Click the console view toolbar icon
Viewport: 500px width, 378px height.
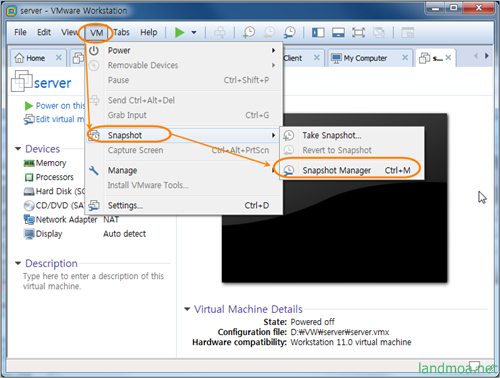coord(407,33)
